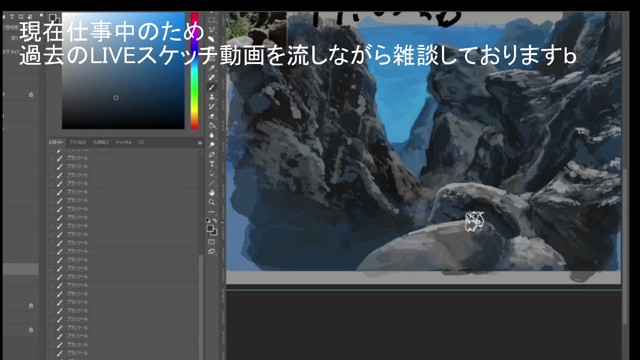Viewport: 640px width, 360px height.
Task: Select the Eraser tool
Action: pyautogui.click(x=212, y=116)
